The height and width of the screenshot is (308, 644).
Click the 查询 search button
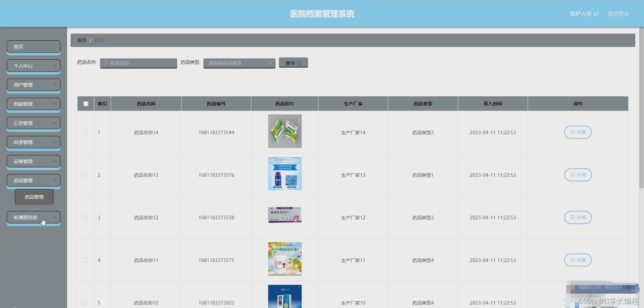(x=293, y=63)
